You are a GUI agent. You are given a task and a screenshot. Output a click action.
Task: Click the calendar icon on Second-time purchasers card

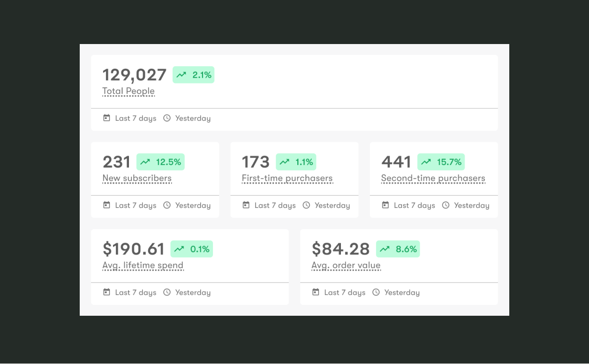[x=385, y=205]
